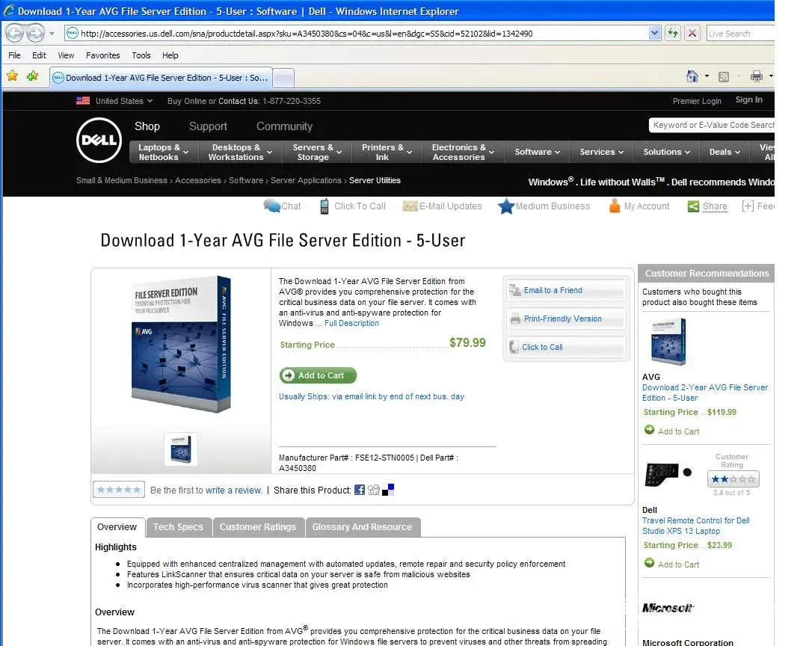Click the My Account person icon

click(614, 206)
